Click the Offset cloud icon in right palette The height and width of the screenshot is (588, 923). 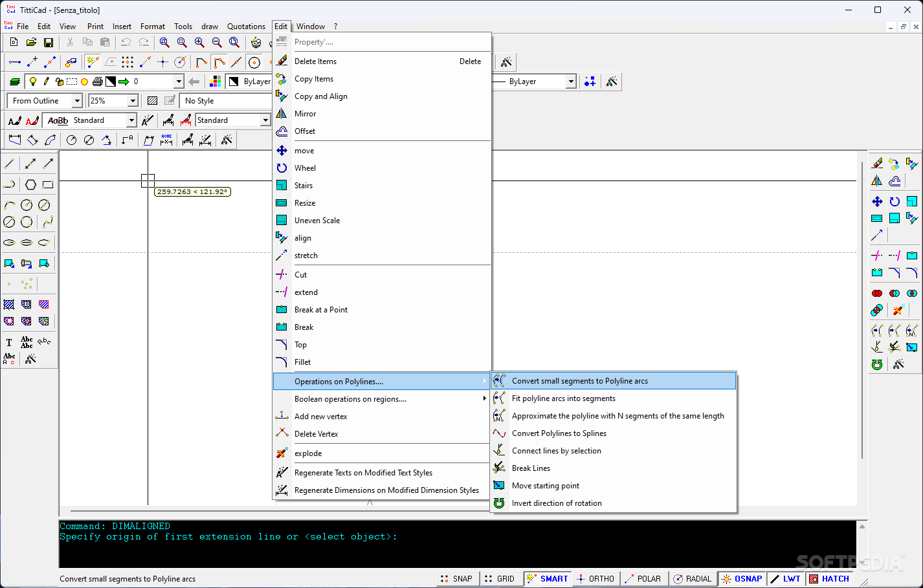pyautogui.click(x=895, y=181)
